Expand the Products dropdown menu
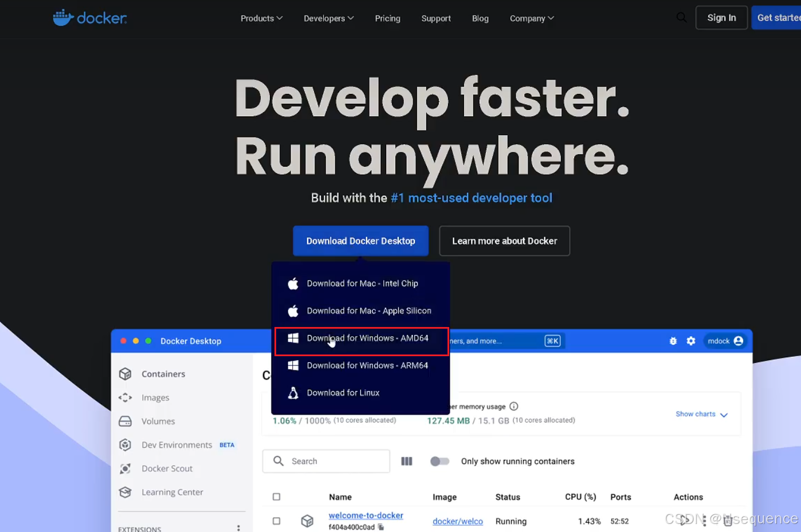 pyautogui.click(x=262, y=18)
